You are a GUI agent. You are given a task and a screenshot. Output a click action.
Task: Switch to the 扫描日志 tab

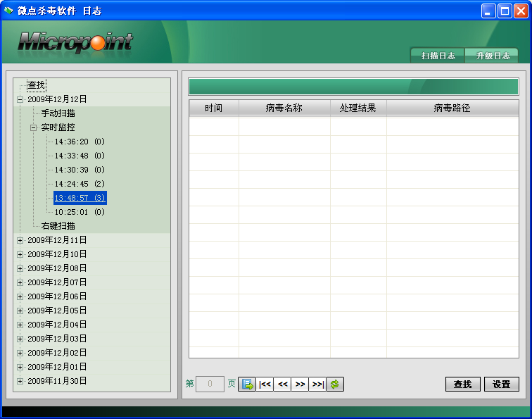click(x=438, y=56)
